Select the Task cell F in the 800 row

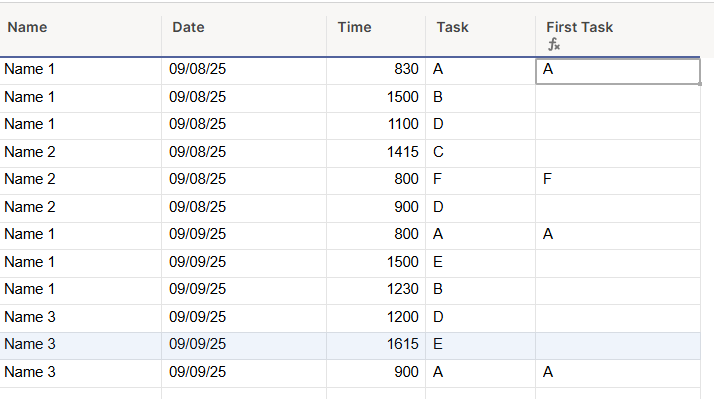pos(480,181)
